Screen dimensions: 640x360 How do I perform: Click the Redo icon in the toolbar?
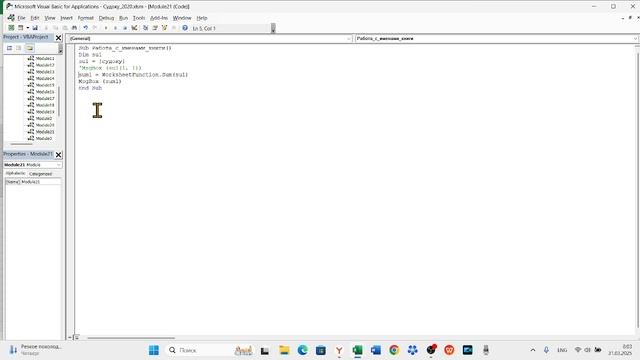(x=95, y=28)
